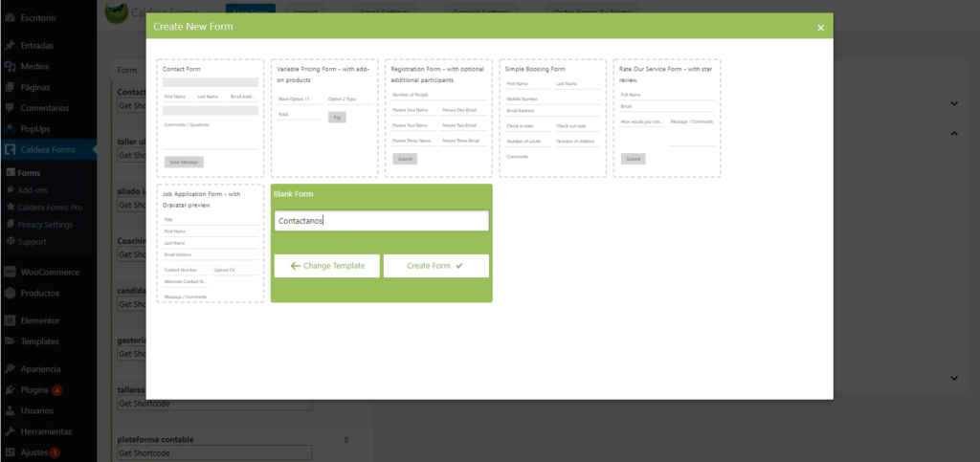Open Comentarios bubble icon in sidebar
Viewport: 980px width, 462px height.
pyautogui.click(x=10, y=108)
